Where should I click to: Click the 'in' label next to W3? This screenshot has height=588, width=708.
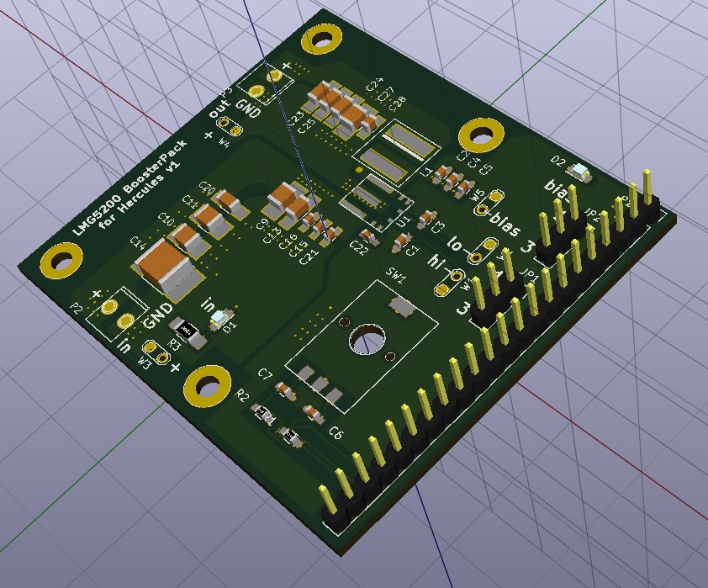click(124, 346)
